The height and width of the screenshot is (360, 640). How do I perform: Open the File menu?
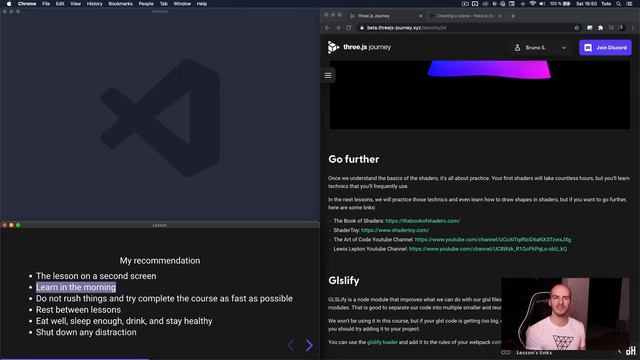click(46, 4)
